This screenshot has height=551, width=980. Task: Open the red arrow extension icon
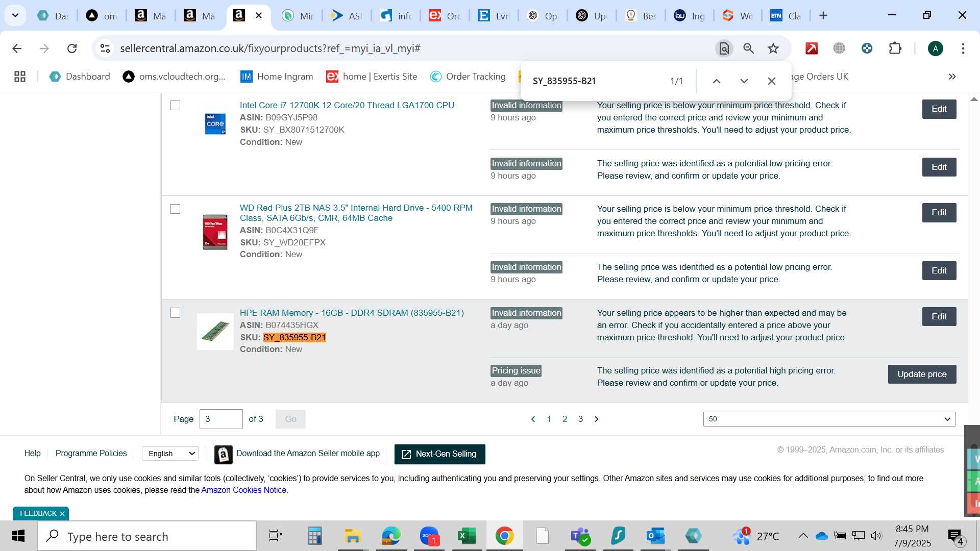tap(812, 48)
